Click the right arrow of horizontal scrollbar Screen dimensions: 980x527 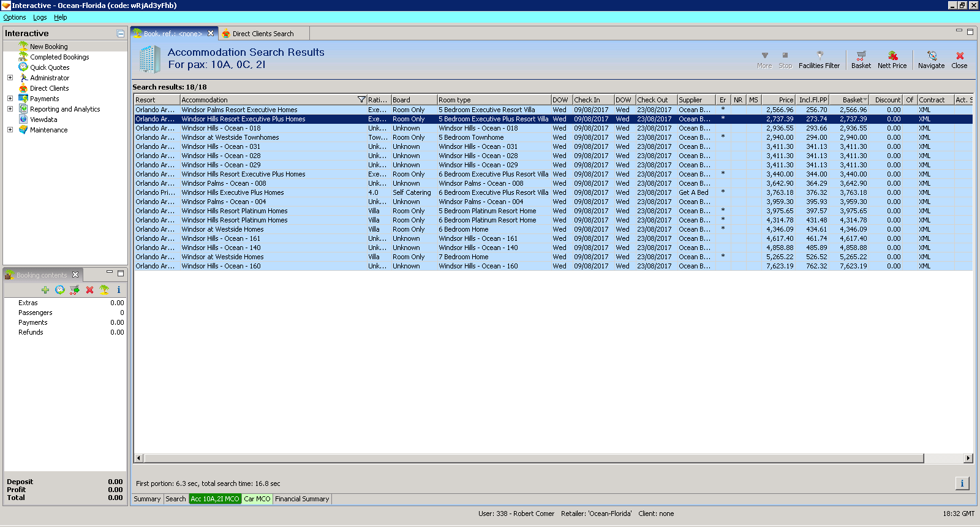coord(968,458)
